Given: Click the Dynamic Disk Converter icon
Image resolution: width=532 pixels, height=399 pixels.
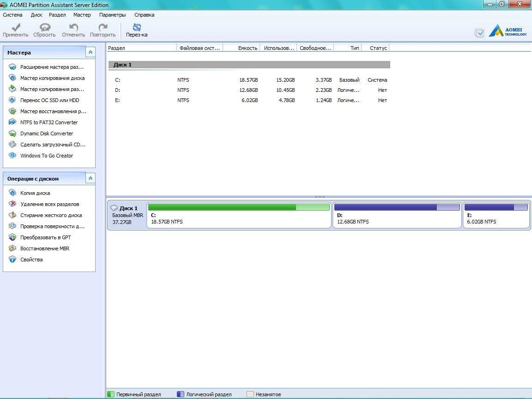Looking at the screenshot, I should (x=12, y=133).
